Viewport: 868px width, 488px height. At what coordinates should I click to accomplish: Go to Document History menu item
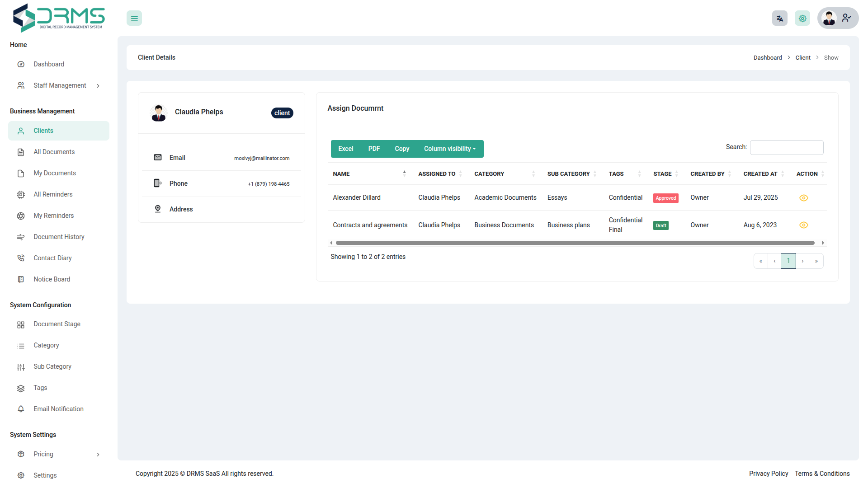click(x=59, y=237)
